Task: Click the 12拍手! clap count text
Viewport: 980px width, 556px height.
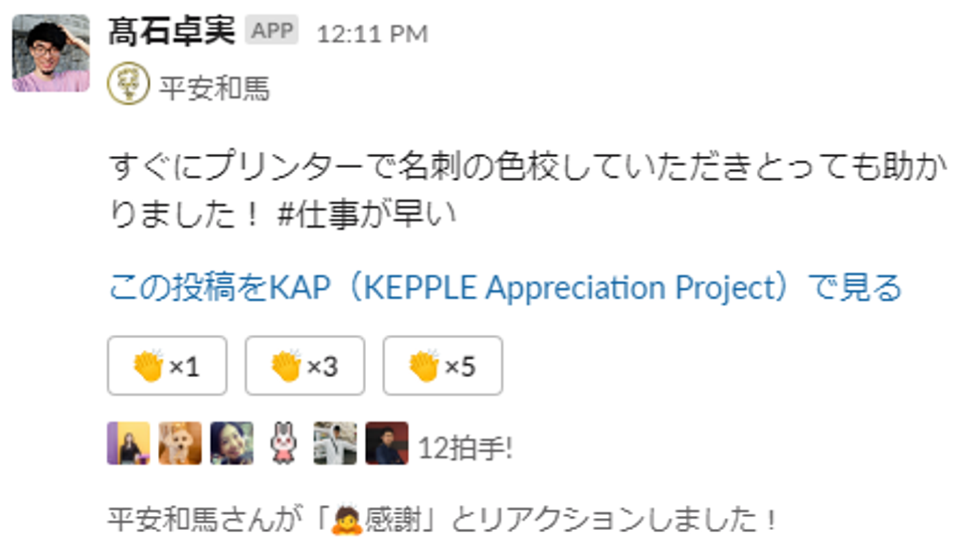Action: pyautogui.click(x=465, y=447)
